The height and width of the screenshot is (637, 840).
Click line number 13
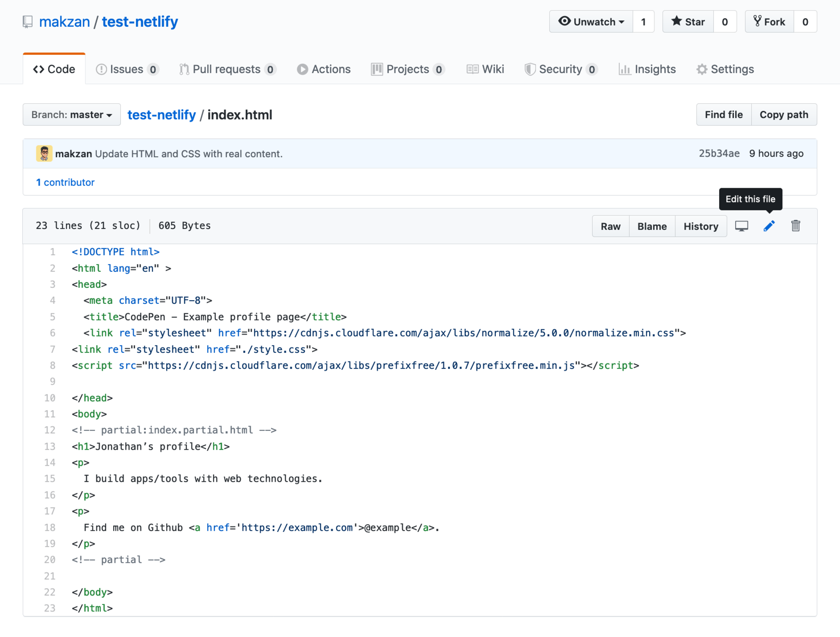[x=50, y=446]
